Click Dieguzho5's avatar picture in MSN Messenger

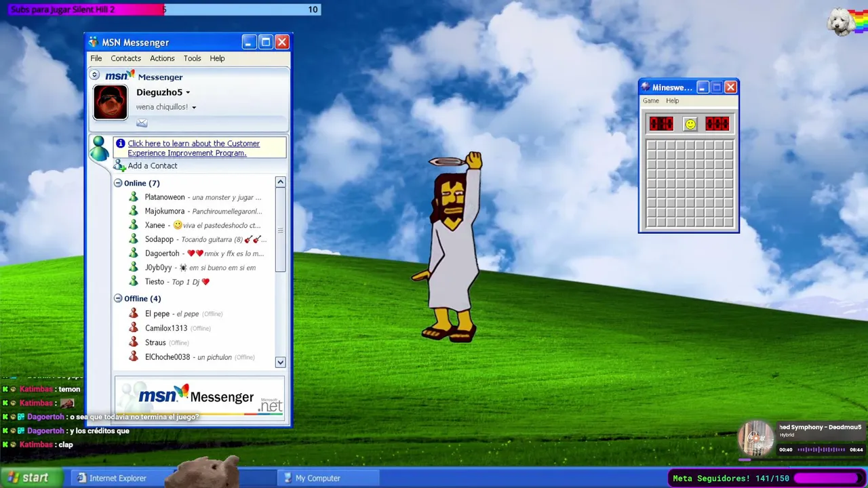(111, 102)
